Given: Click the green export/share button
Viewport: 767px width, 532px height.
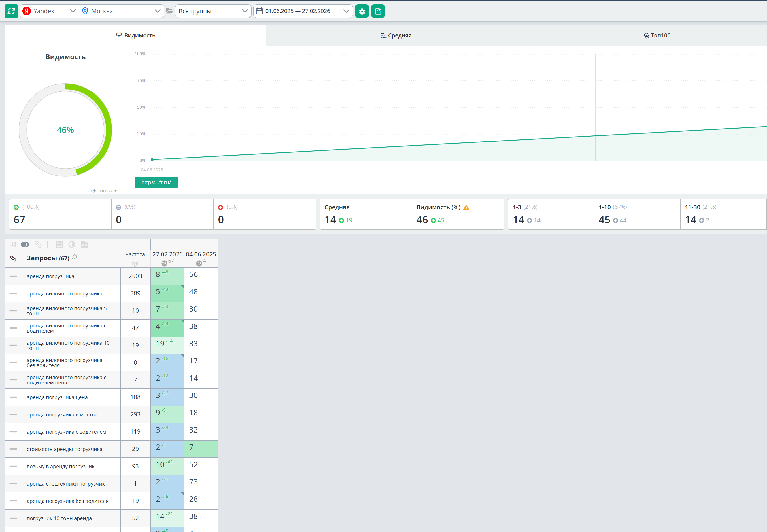Looking at the screenshot, I should tap(378, 11).
